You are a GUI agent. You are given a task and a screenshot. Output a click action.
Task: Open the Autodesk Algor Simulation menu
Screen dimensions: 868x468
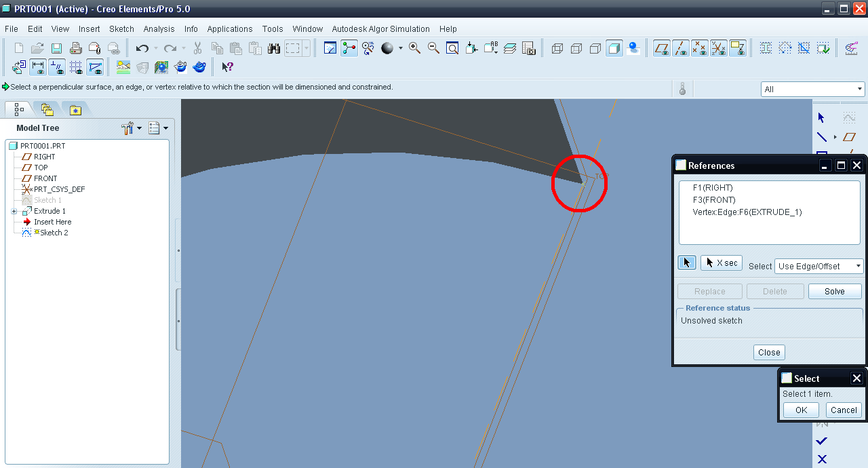(x=380, y=29)
